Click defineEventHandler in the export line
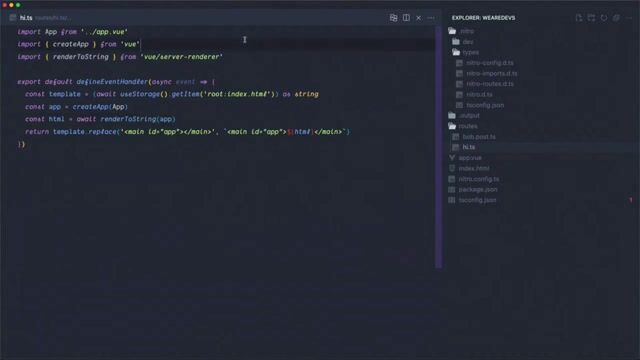640x360 pixels. 112,82
